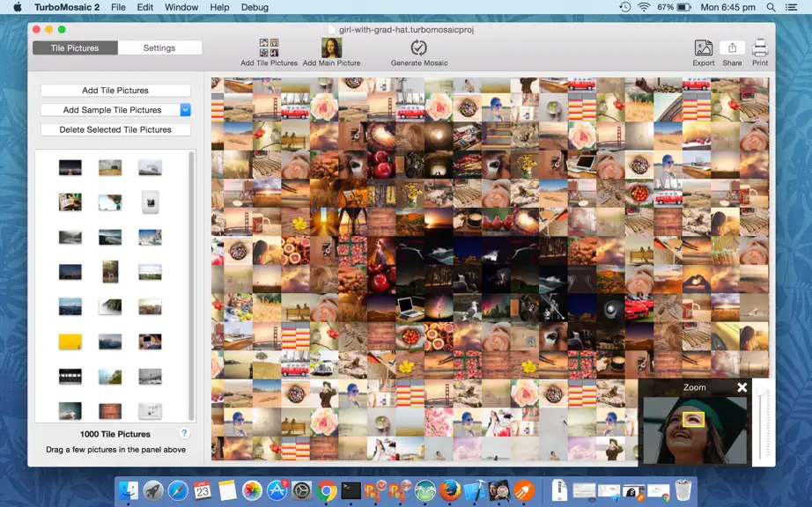Open the Window menu
Viewport: 812px width, 507px height.
(181, 7)
